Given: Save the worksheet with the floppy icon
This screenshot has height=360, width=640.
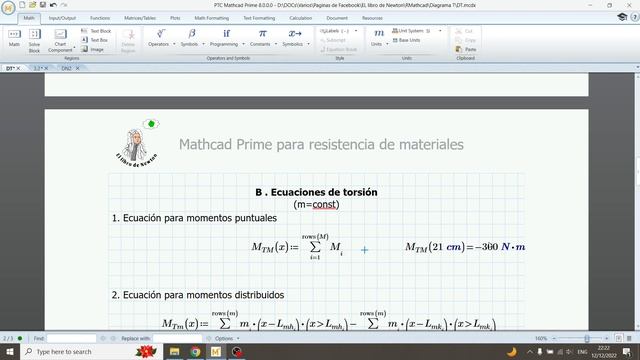Looking at the screenshot, I should pyautogui.click(x=42, y=5).
